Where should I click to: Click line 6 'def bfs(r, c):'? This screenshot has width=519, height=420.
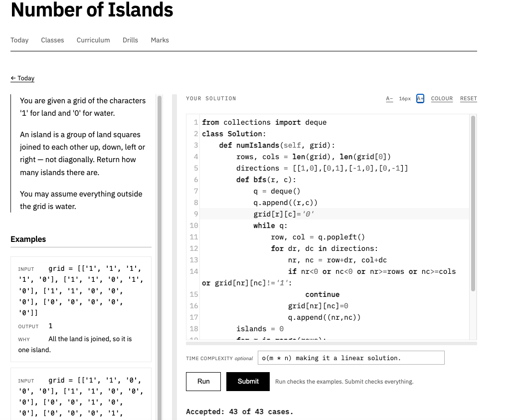pyautogui.click(x=266, y=180)
